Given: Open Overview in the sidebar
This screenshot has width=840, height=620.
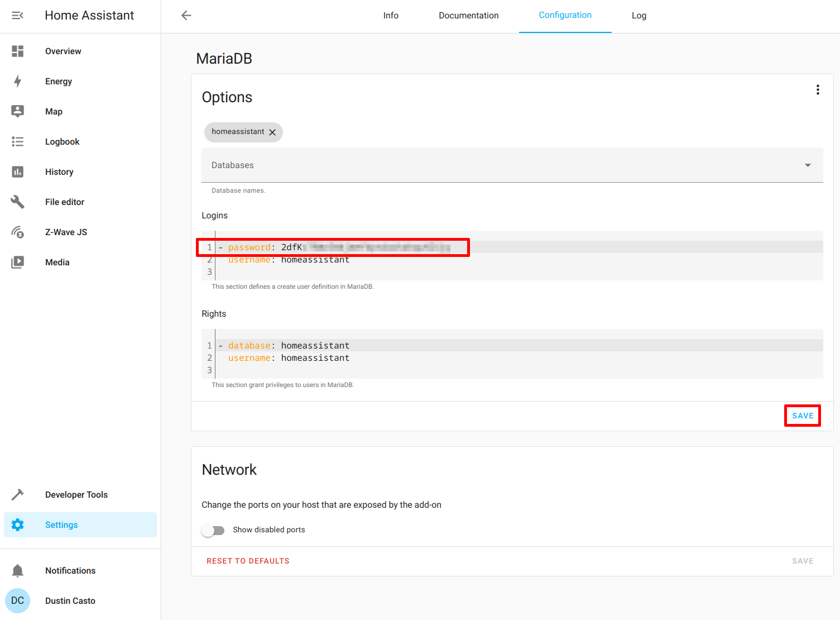Looking at the screenshot, I should pos(80,51).
